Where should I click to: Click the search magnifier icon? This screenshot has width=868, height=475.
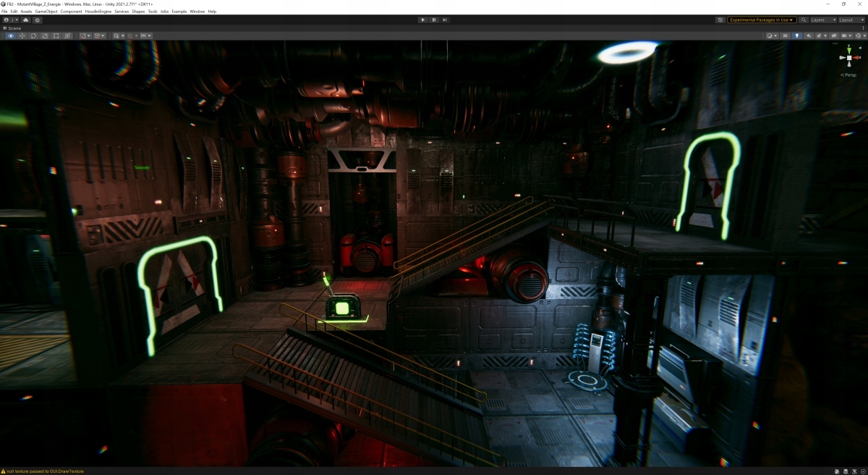pyautogui.click(x=804, y=20)
